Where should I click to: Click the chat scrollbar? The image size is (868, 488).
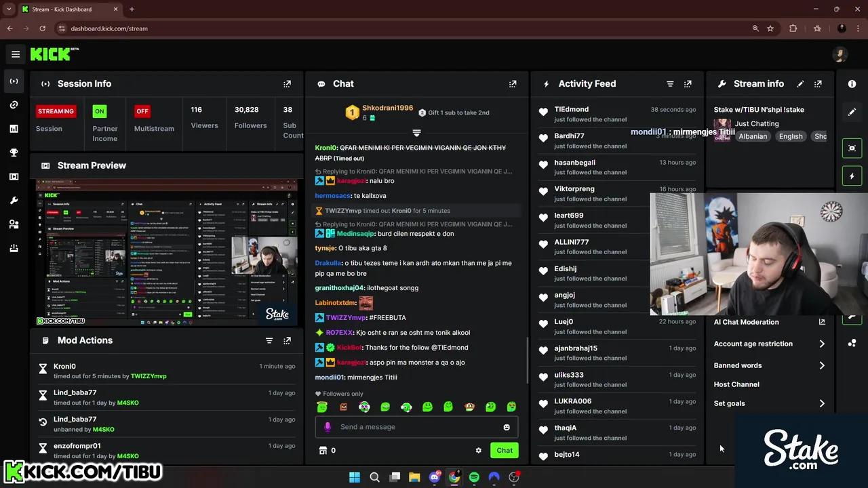(x=528, y=359)
